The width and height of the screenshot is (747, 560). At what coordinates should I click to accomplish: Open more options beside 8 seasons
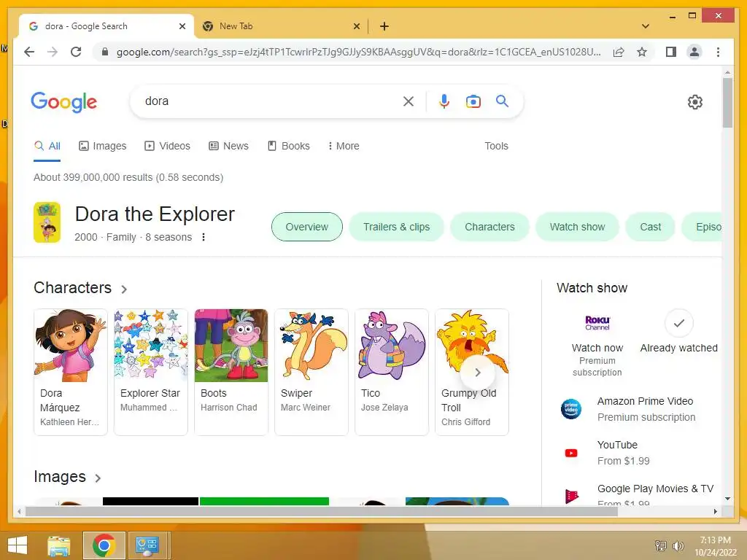point(204,237)
